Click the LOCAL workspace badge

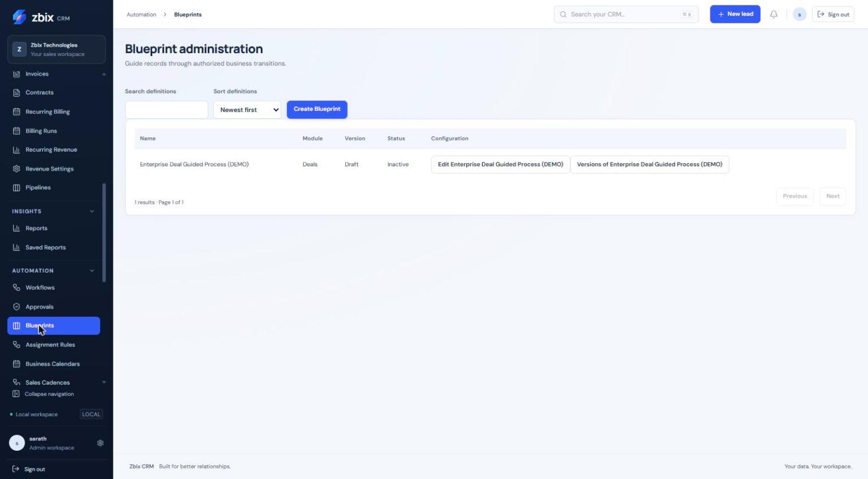point(91,414)
